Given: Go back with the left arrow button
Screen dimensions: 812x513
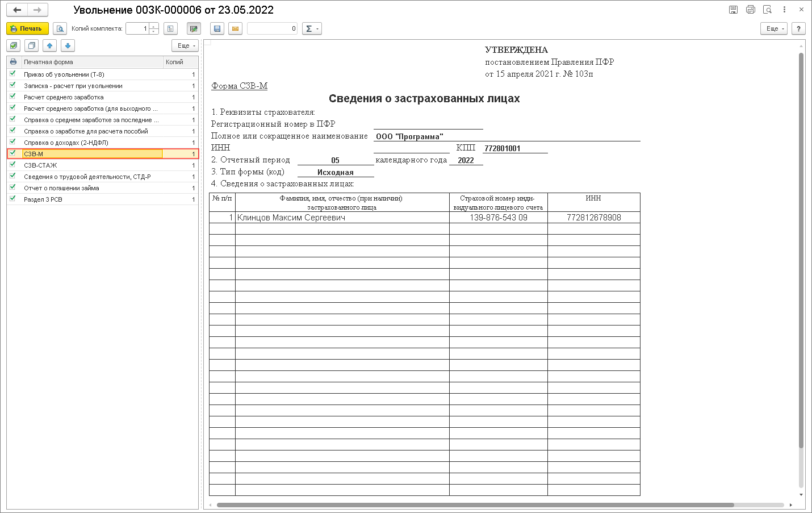Looking at the screenshot, I should pyautogui.click(x=17, y=10).
